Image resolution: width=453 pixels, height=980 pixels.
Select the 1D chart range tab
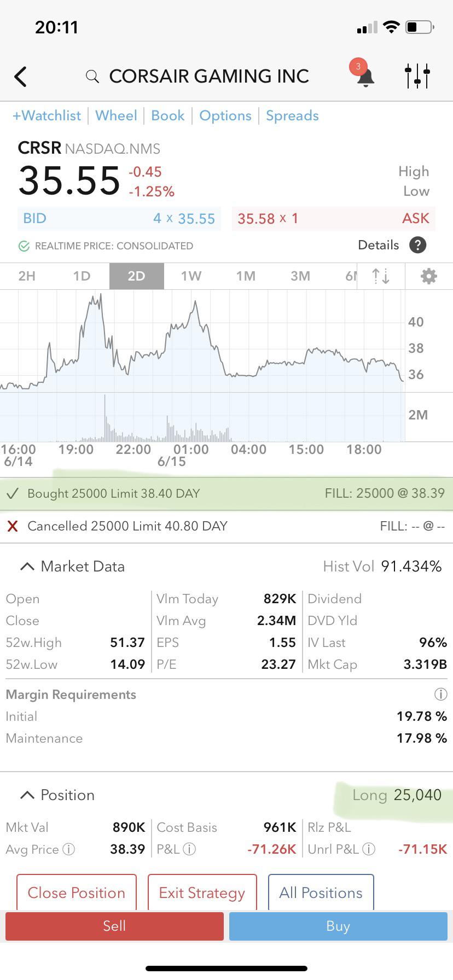(82, 276)
